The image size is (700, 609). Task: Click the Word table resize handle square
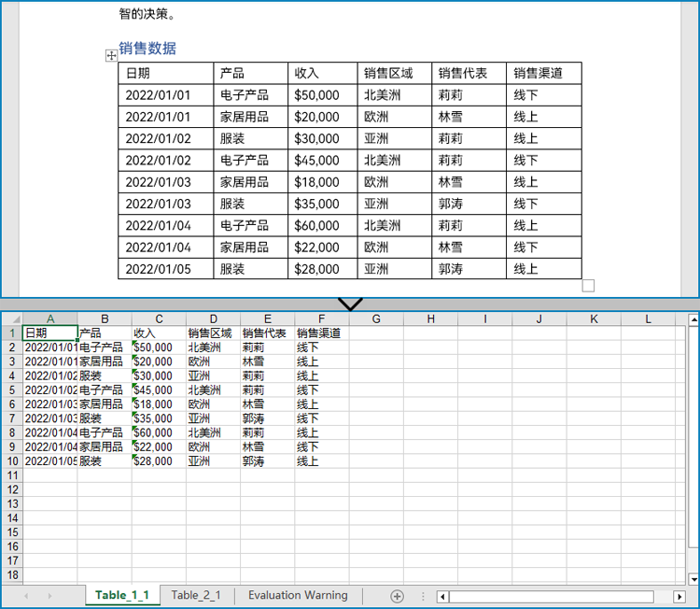(x=588, y=286)
